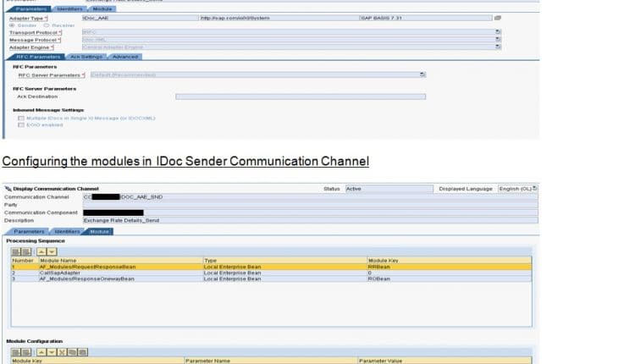Click the Adapter Type field showing IDoc_AAE
635x364 pixels.
pyautogui.click(x=140, y=18)
